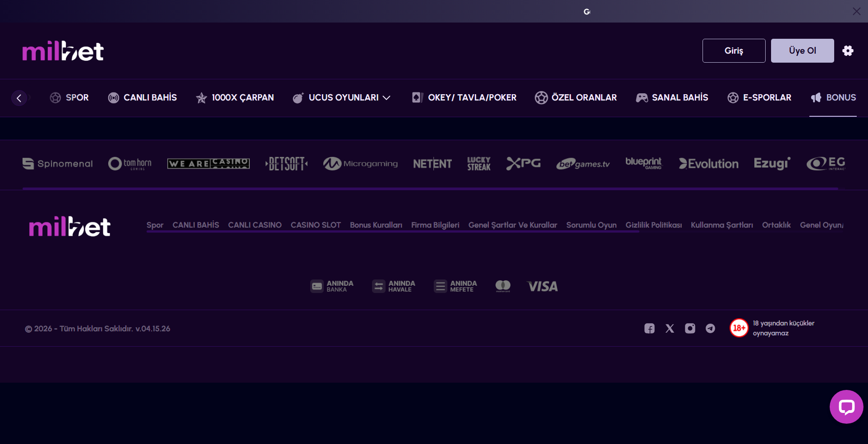The width and height of the screenshot is (868, 444).
Task: Click the XPG provider logo
Action: (523, 163)
